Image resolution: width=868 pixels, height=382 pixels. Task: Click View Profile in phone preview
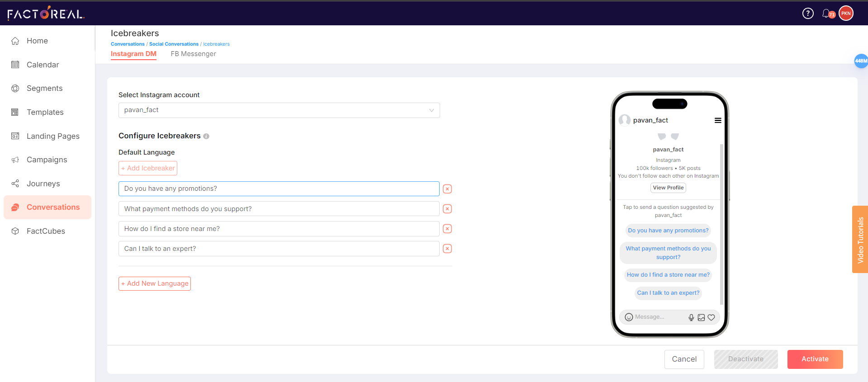(x=668, y=188)
